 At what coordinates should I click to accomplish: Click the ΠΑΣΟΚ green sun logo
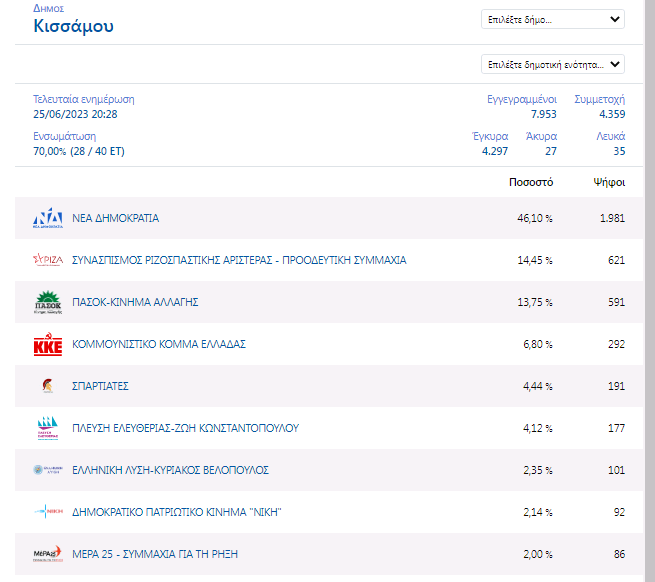pos(48,302)
